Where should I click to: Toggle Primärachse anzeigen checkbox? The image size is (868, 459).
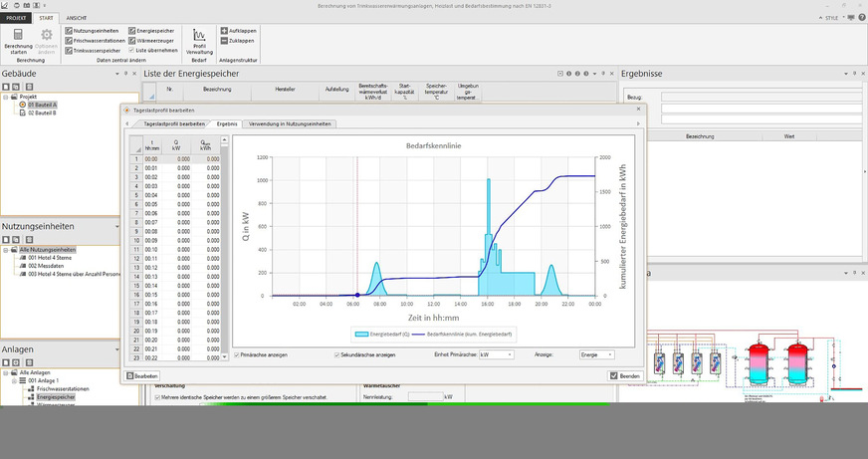[x=237, y=354]
